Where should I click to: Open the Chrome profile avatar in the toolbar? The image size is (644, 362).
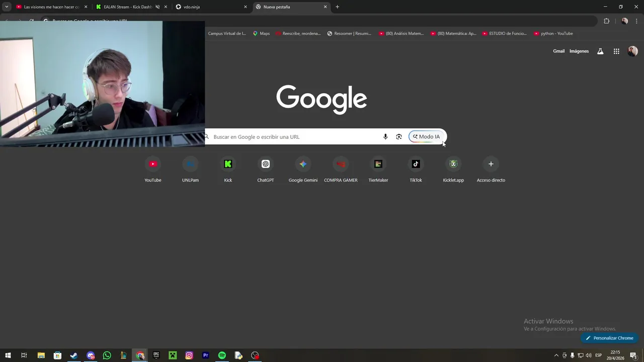(624, 21)
